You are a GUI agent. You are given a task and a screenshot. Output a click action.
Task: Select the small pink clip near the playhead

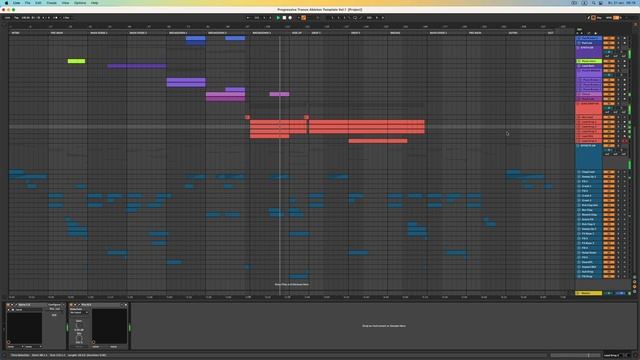coord(279,94)
